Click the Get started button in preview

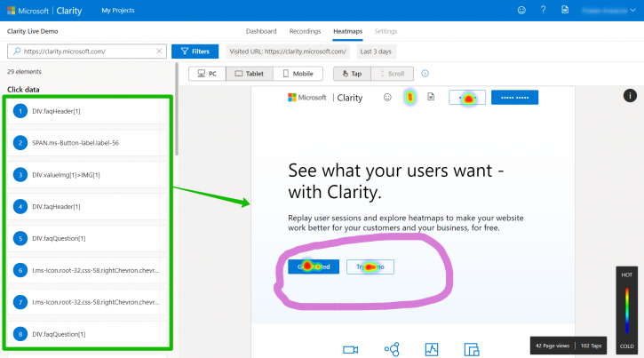point(314,267)
